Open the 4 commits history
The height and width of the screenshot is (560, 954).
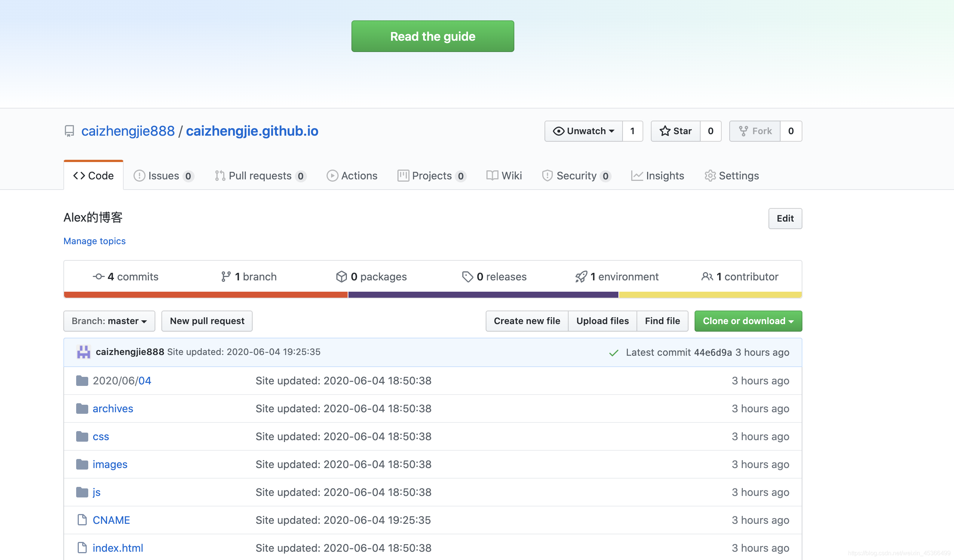tap(126, 277)
